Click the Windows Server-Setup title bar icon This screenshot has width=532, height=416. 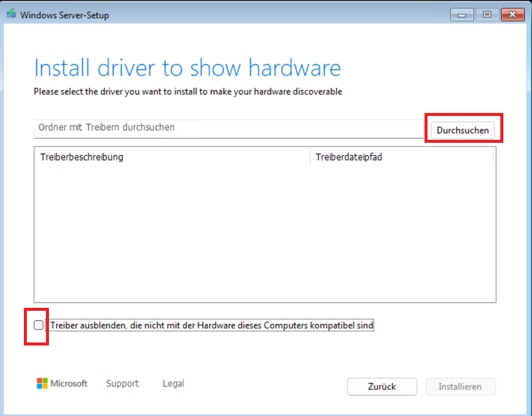pyautogui.click(x=11, y=15)
